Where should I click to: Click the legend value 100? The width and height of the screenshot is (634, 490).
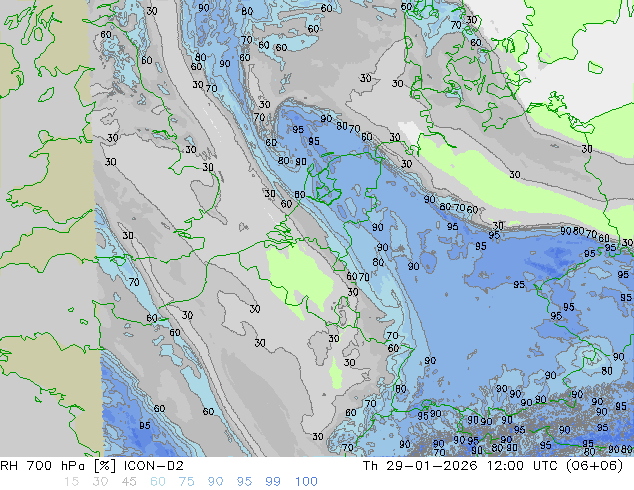click(x=306, y=482)
